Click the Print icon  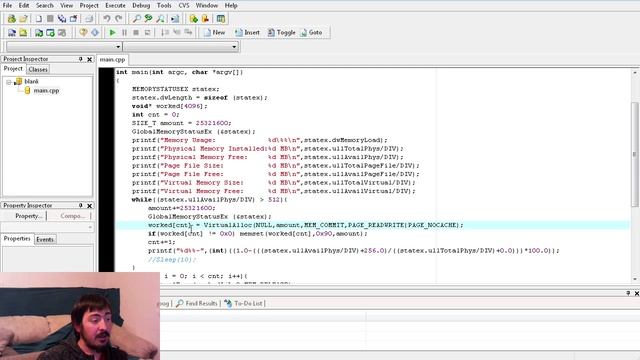click(x=89, y=19)
